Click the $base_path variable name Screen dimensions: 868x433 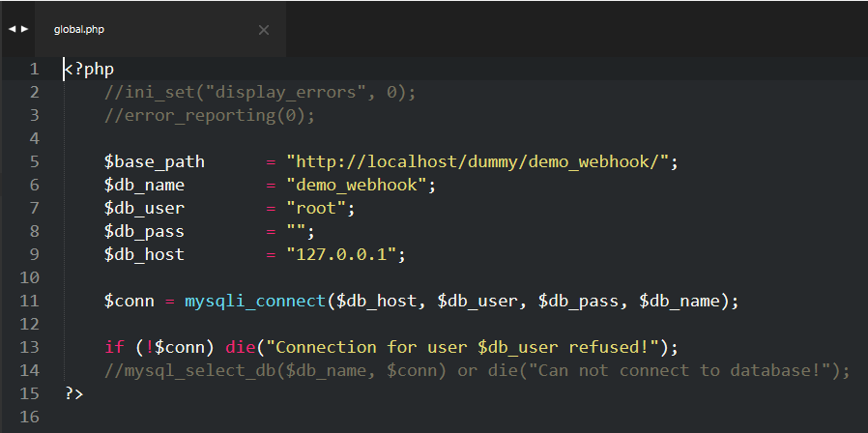click(x=155, y=162)
